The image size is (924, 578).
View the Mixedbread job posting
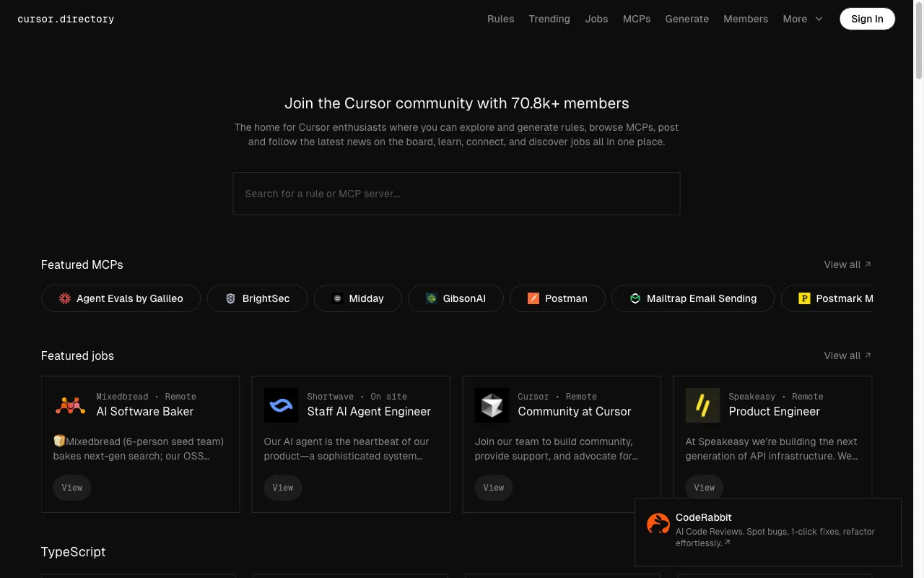[x=72, y=488]
